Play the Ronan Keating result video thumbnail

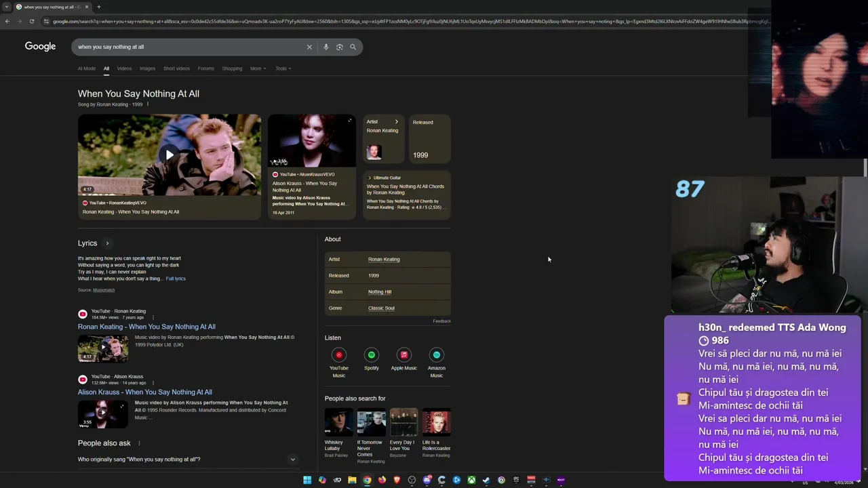pyautogui.click(x=103, y=348)
